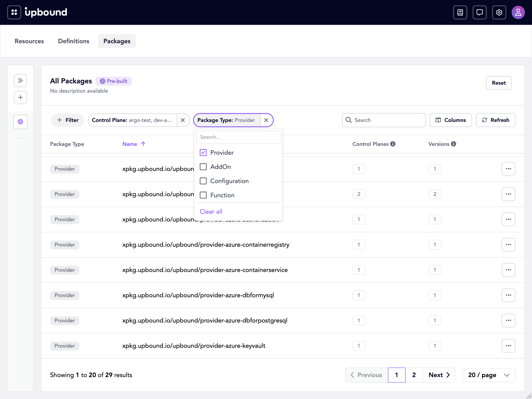The width and height of the screenshot is (532, 399).
Task: Click the Control Planes column header
Action: point(370,144)
